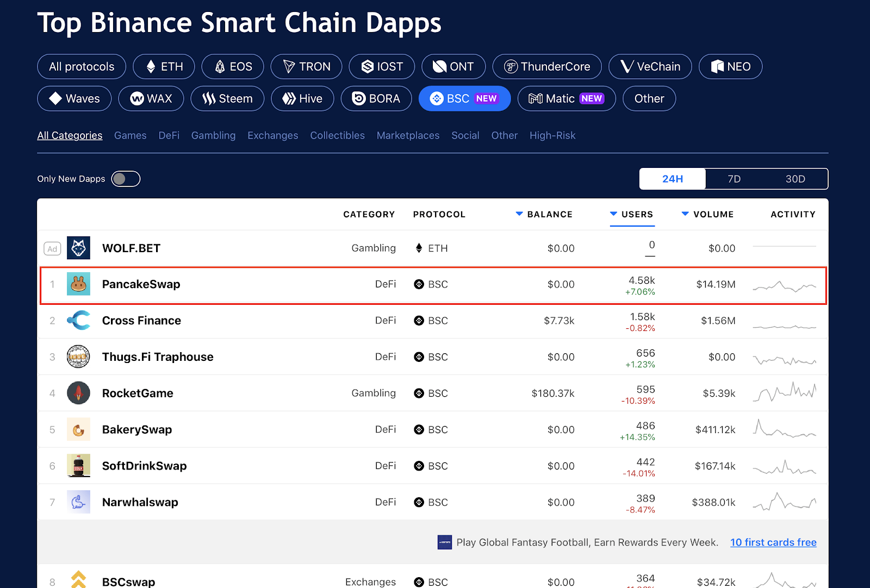The height and width of the screenshot is (588, 870).
Task: Switch to the Exchanges category
Action: click(x=273, y=135)
